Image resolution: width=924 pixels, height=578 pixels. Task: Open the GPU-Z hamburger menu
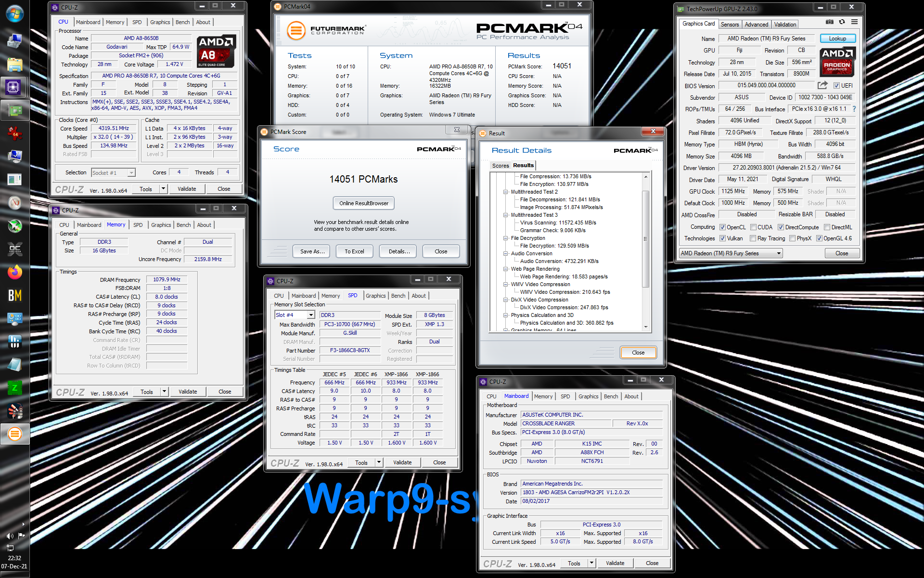(x=854, y=22)
